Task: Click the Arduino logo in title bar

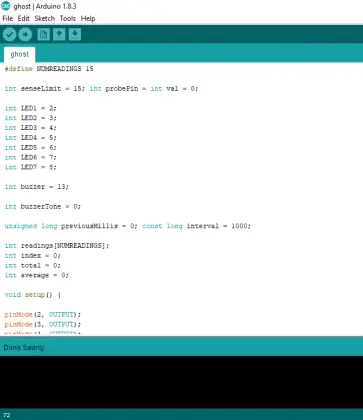Action: pyautogui.click(x=6, y=6)
